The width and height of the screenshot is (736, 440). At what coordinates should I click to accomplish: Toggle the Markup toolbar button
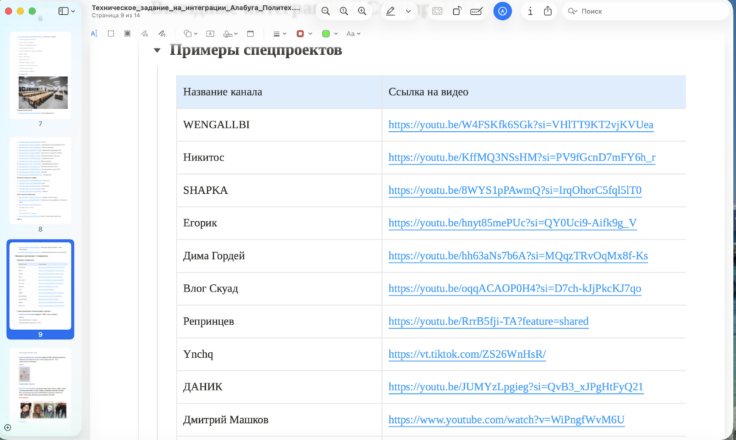coord(503,11)
